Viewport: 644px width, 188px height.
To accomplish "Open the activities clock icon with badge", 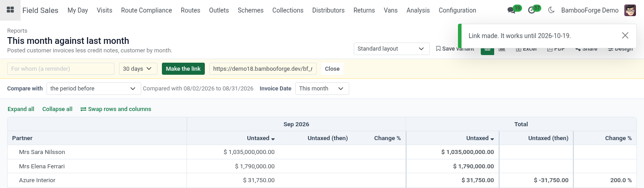I will point(532,10).
